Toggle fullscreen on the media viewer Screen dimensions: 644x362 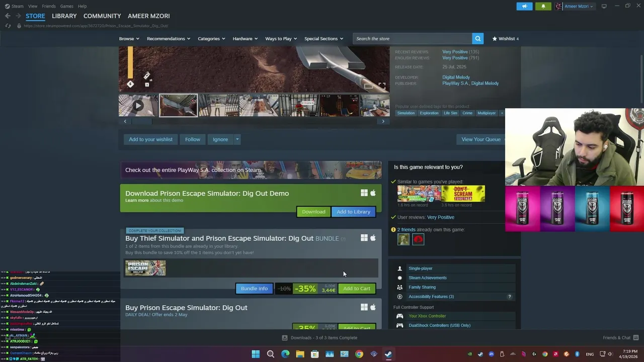pyautogui.click(x=382, y=86)
